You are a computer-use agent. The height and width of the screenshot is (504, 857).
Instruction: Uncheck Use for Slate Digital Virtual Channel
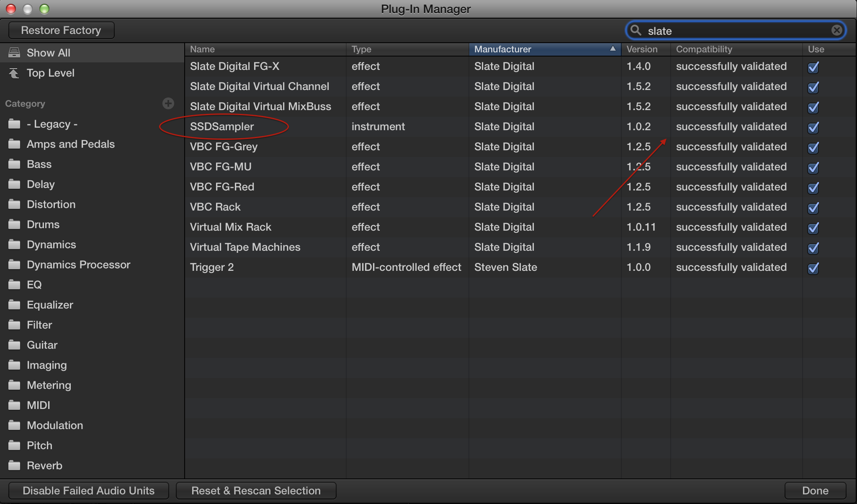pos(813,87)
